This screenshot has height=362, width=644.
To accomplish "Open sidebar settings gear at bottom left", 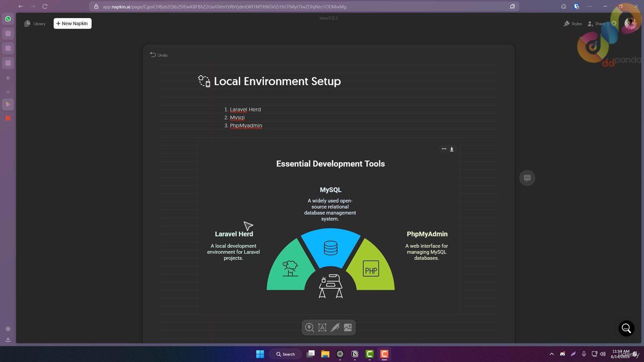I will 8,329.
